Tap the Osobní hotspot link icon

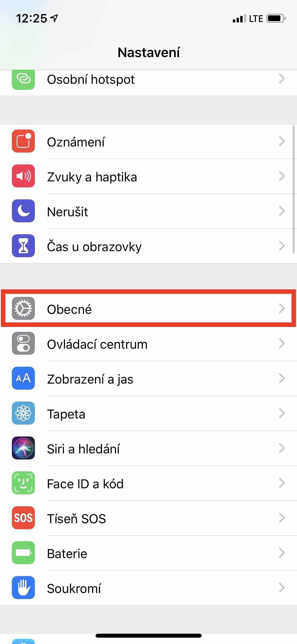coord(23,79)
